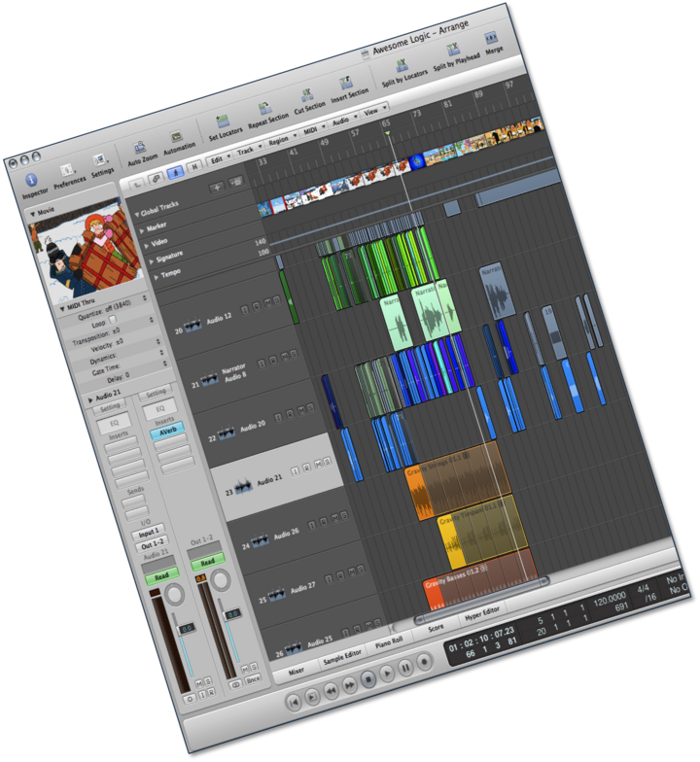The height and width of the screenshot is (762, 700).
Task: Click the Automation toolbar icon
Action: click(176, 137)
